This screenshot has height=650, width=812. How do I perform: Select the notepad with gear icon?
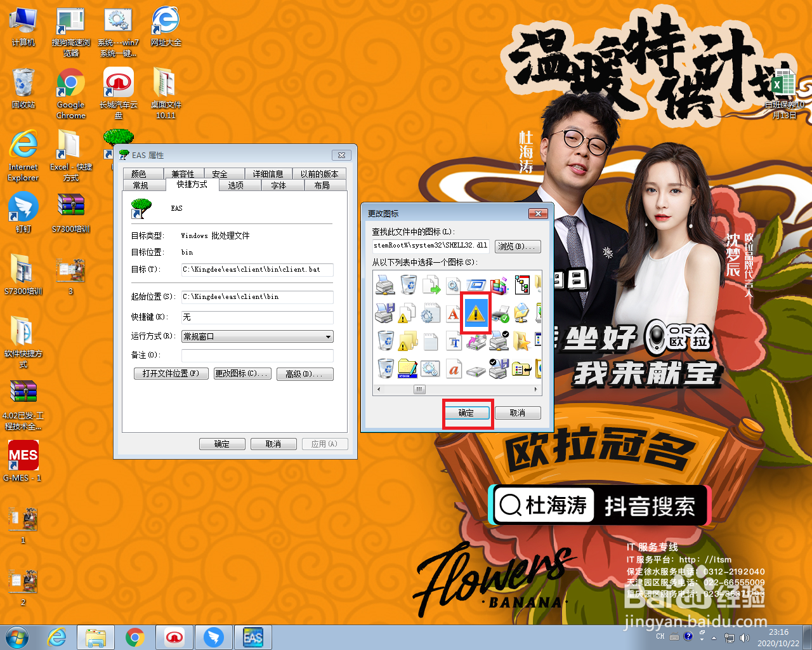431,313
